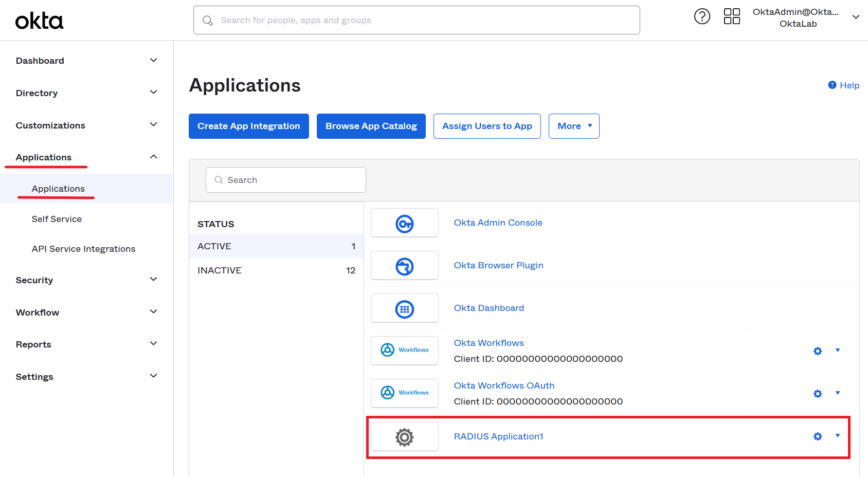Collapse the Applications sidebar section
The height and width of the screenshot is (477, 868).
153,157
